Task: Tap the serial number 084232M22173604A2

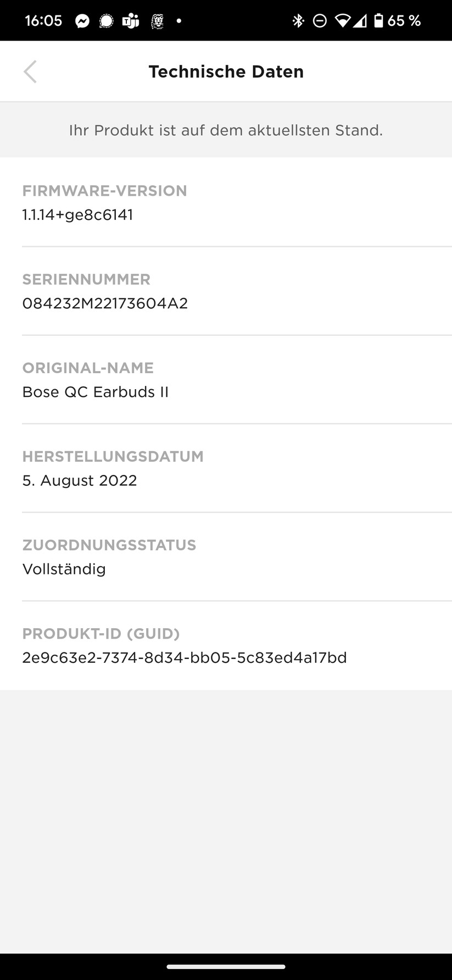Action: [105, 303]
